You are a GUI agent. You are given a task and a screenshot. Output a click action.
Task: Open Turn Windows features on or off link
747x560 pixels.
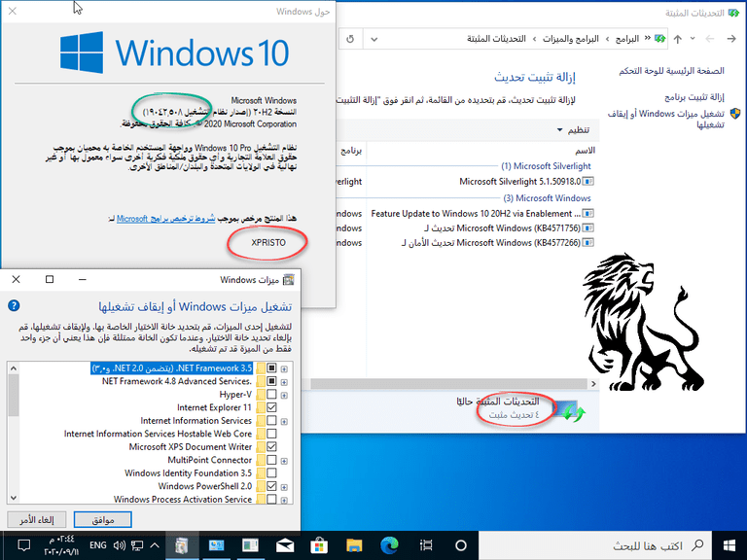666,119
